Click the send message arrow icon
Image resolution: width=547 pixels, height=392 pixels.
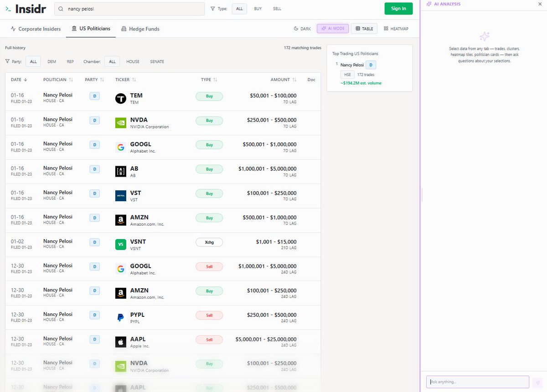(x=538, y=382)
